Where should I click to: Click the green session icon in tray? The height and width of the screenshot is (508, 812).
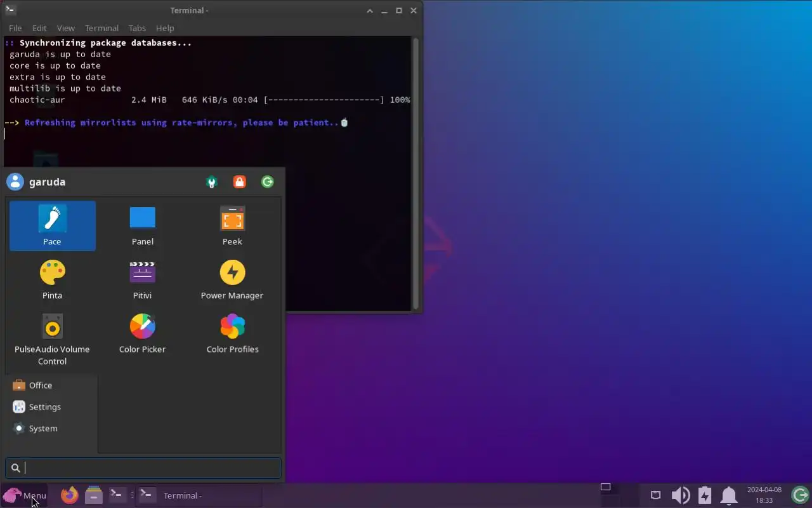801,495
